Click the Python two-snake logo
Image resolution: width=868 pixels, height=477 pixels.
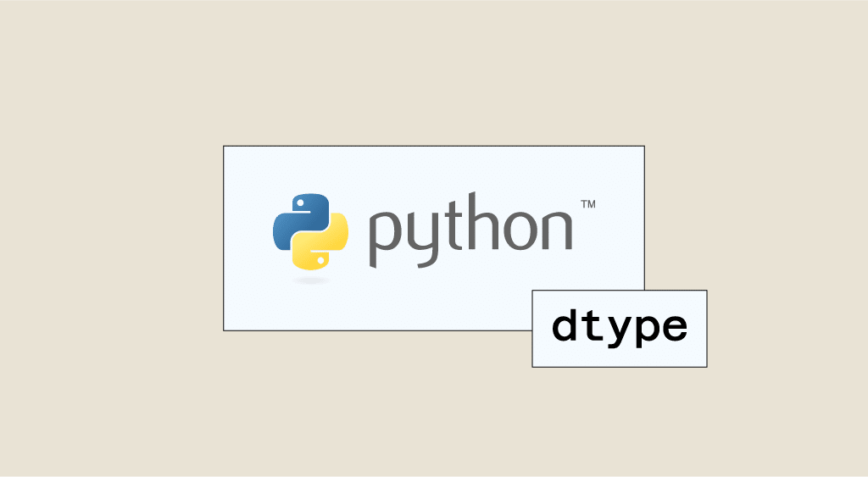[x=310, y=232]
